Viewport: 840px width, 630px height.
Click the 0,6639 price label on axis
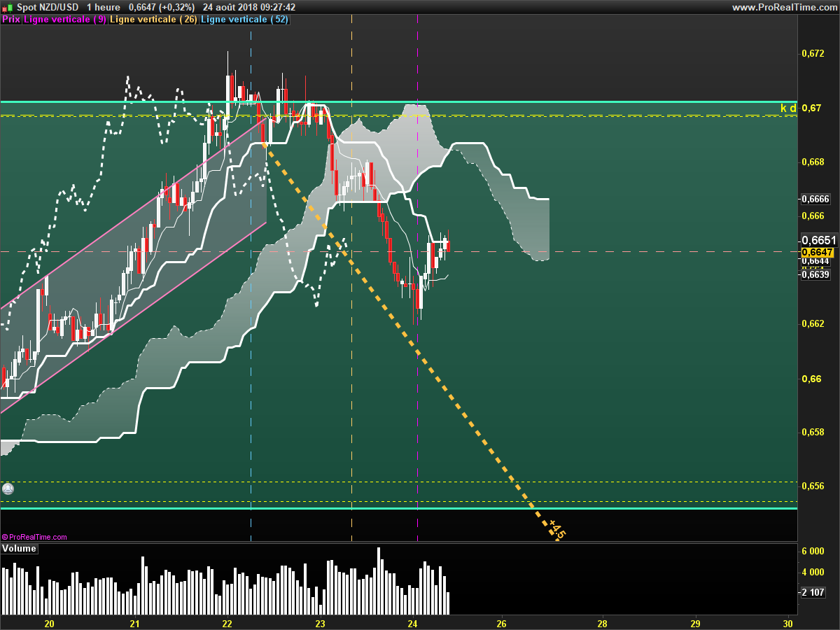point(815,274)
